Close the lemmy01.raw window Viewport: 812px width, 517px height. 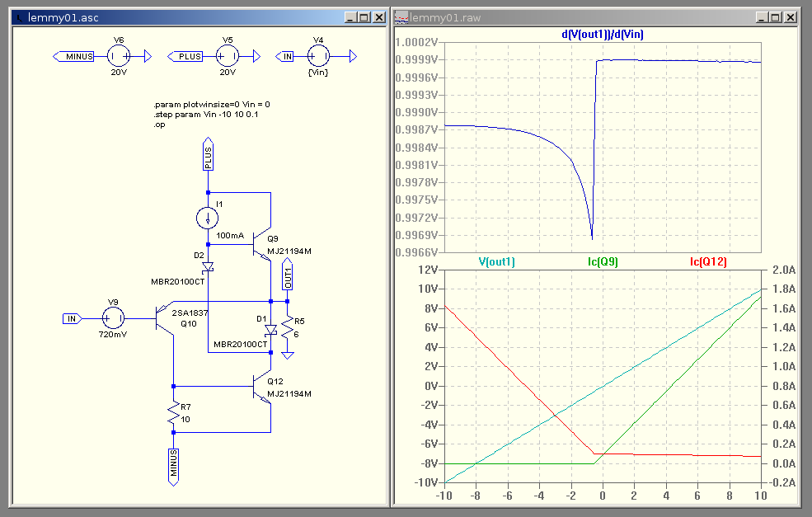coord(791,17)
